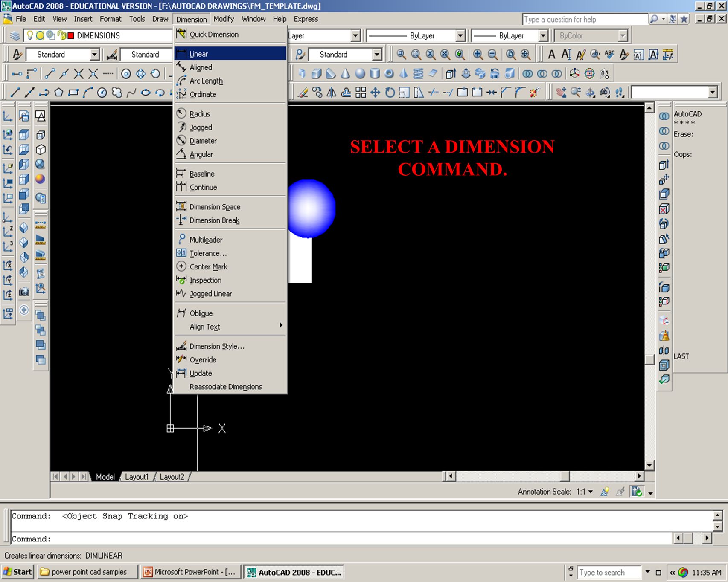Select the Move modify tool
This screenshot has height=582, width=728.
point(375,92)
